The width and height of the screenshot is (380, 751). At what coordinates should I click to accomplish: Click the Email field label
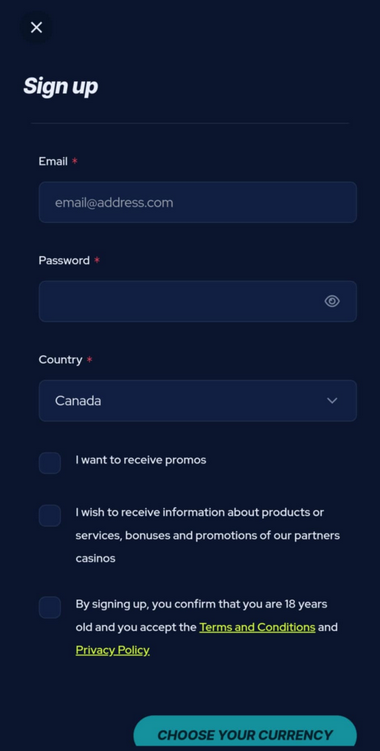(x=53, y=161)
